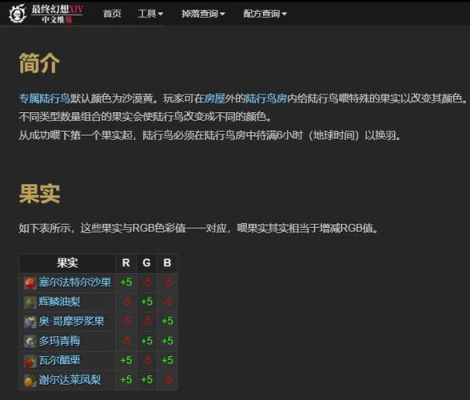
Task: Select the R value +5 for 谢尔达莱凤梨
Action: pyautogui.click(x=126, y=380)
